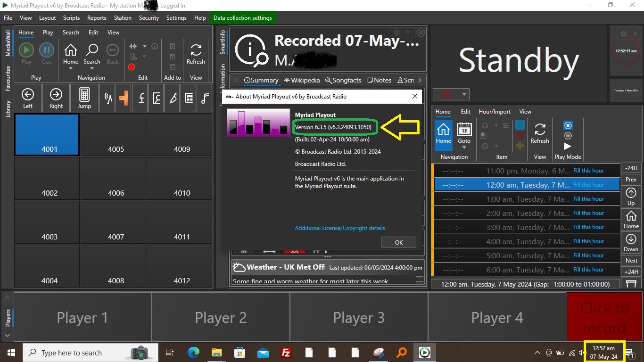The width and height of the screenshot is (644, 362).
Task: Select the Favourites side tab
Action: click(8, 78)
